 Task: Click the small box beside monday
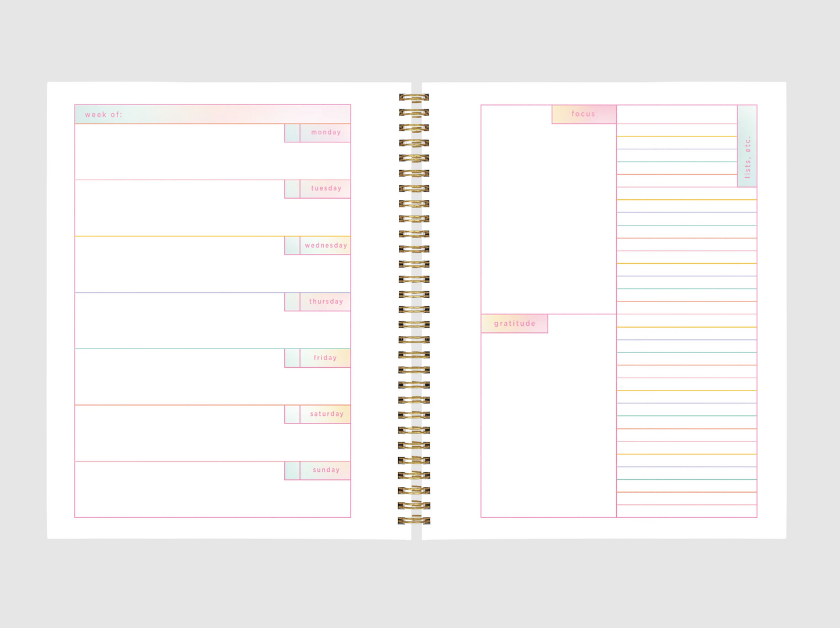(292, 133)
